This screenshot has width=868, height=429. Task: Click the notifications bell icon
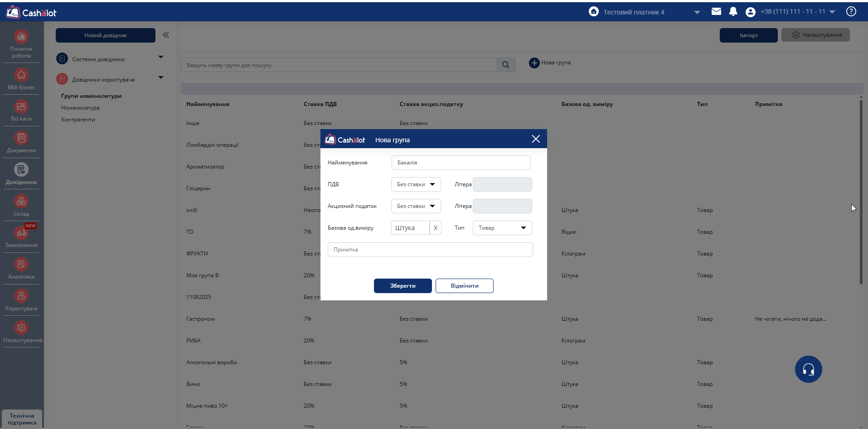pos(733,12)
